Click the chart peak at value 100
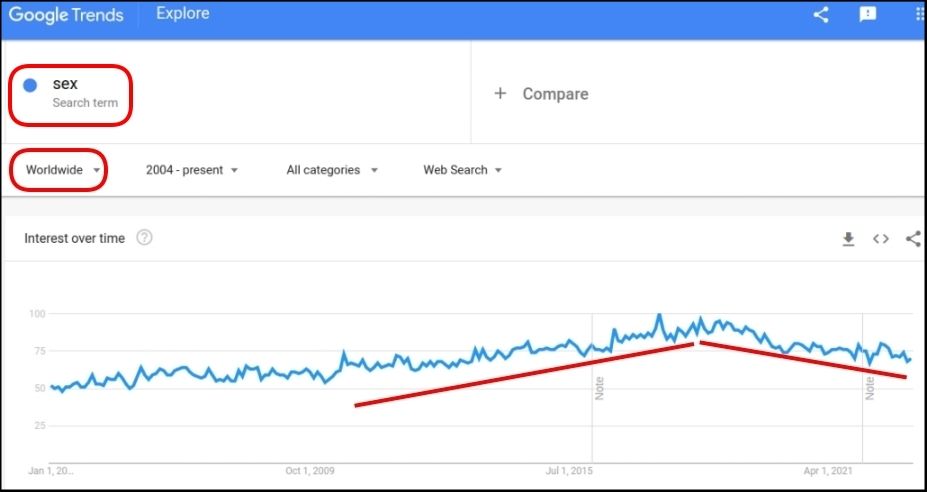927x492 pixels. (x=659, y=316)
